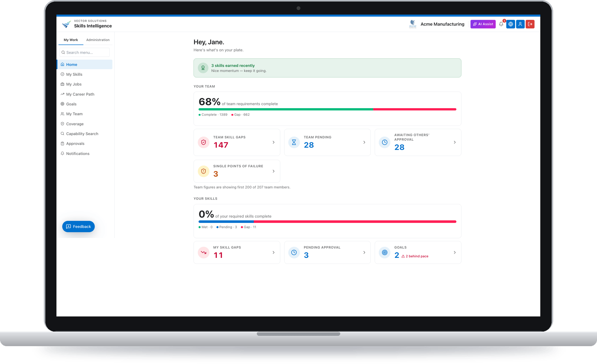Open the user profile icon button
This screenshot has height=364, width=597.
tap(520, 24)
